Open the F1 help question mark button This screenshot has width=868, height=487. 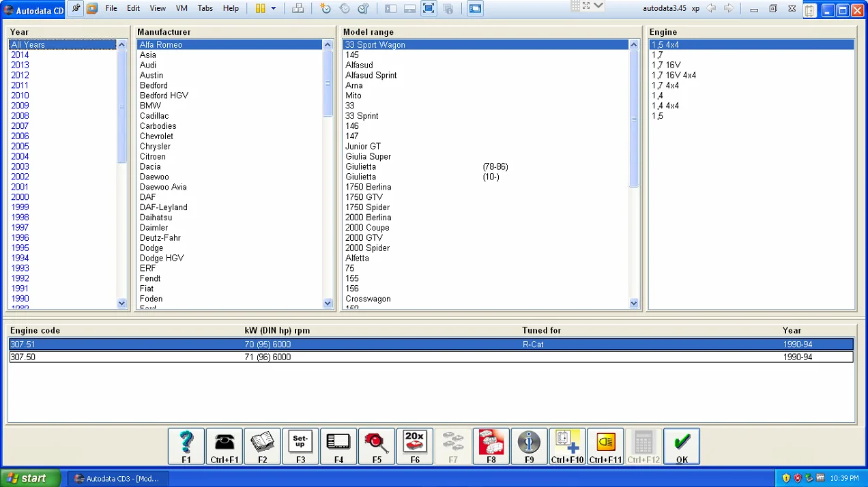point(186,447)
